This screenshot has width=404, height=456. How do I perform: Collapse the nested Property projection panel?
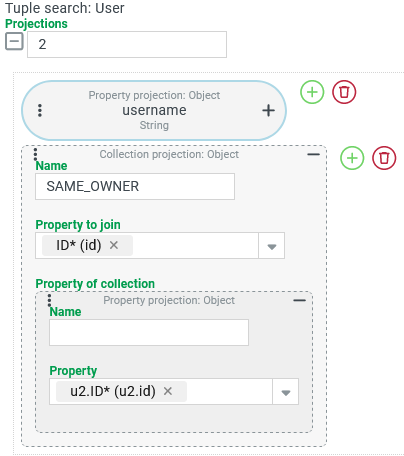299,300
